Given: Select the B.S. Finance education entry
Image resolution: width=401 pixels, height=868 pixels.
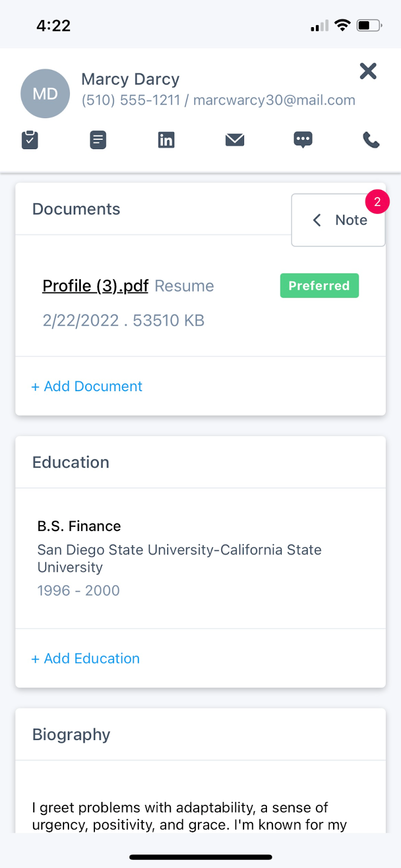Looking at the screenshot, I should (79, 526).
